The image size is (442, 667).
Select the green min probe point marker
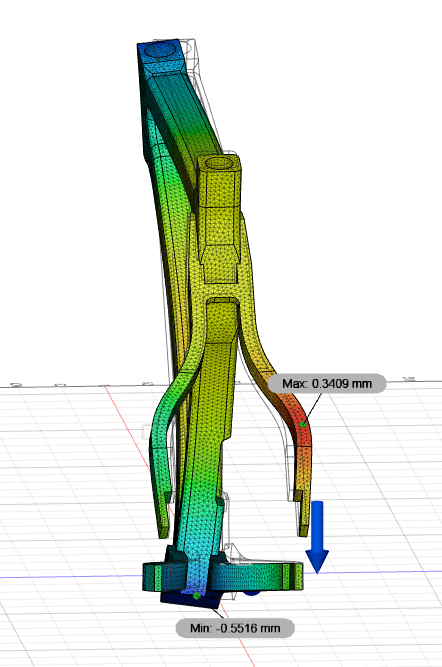click(197, 596)
